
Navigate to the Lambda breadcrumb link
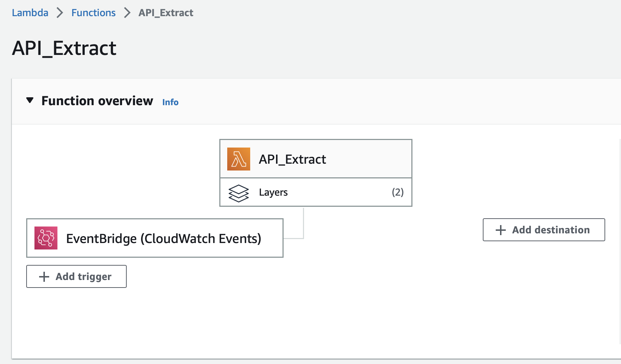pyautogui.click(x=30, y=13)
